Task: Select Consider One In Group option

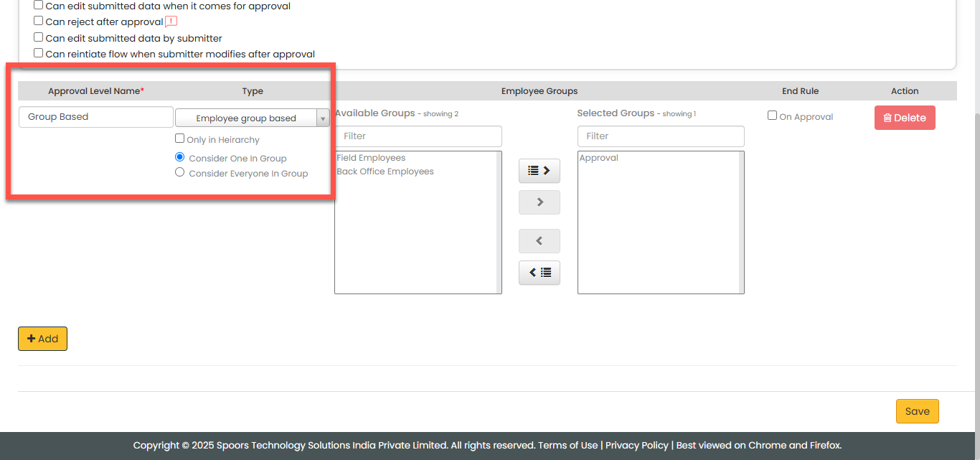Action: click(x=180, y=158)
